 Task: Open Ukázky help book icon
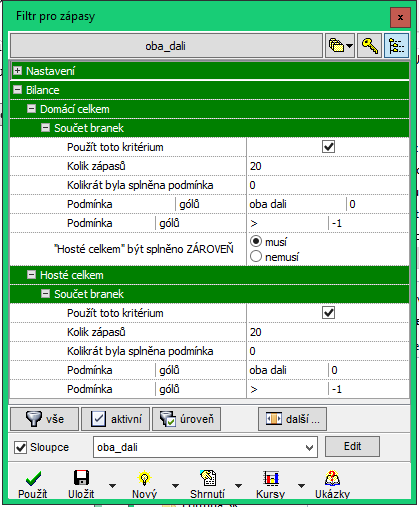332,485
